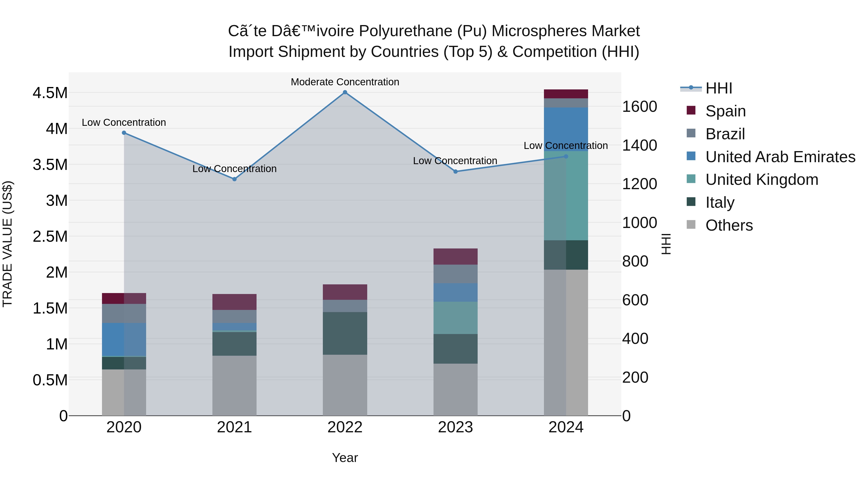Click the Year x-axis title
Image resolution: width=868 pixels, height=488 pixels.
click(x=345, y=458)
